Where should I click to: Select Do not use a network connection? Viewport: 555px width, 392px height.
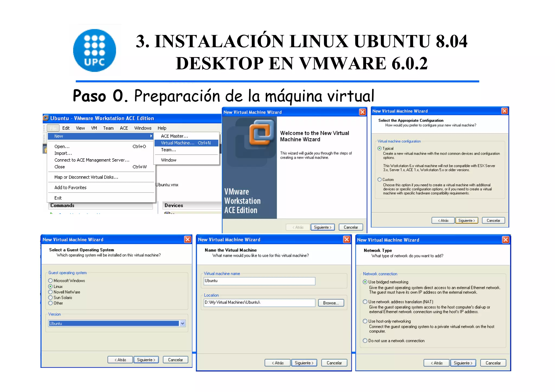[x=365, y=341]
